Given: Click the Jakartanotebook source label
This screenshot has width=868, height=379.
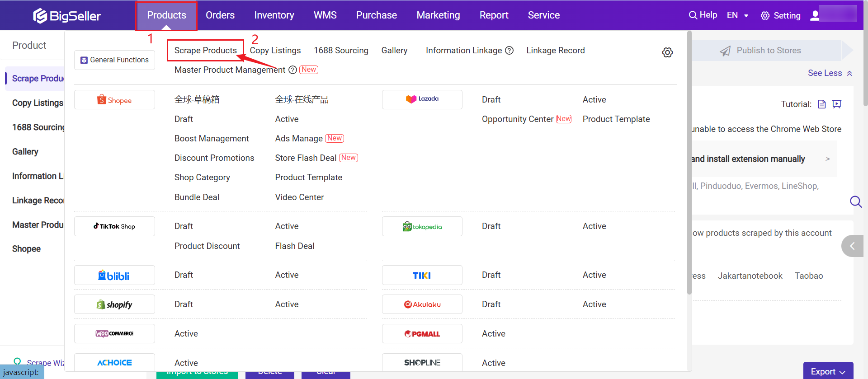Looking at the screenshot, I should pos(750,276).
